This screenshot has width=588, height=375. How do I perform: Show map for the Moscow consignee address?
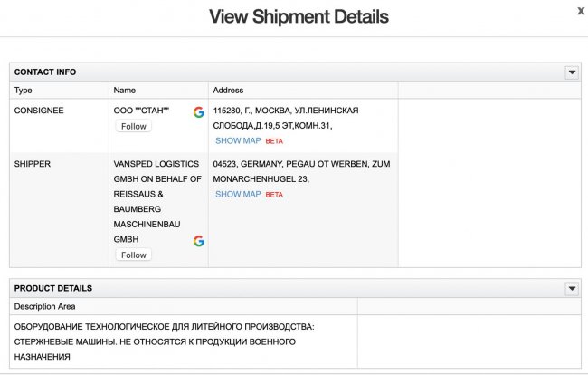[x=238, y=141]
